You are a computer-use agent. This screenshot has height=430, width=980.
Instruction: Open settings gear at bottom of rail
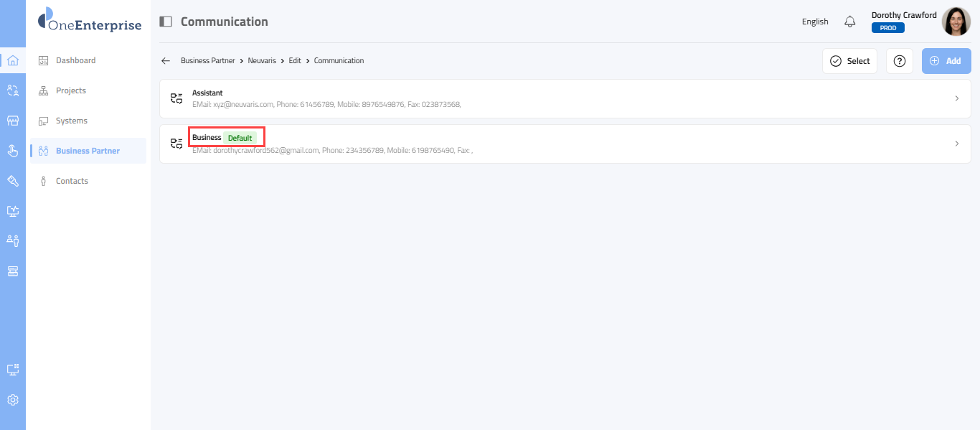pos(12,400)
